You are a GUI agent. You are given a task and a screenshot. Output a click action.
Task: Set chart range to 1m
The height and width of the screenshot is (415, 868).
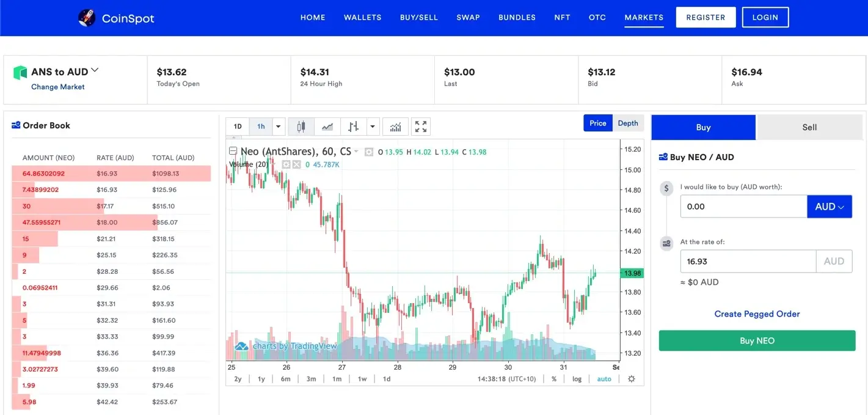[337, 379]
